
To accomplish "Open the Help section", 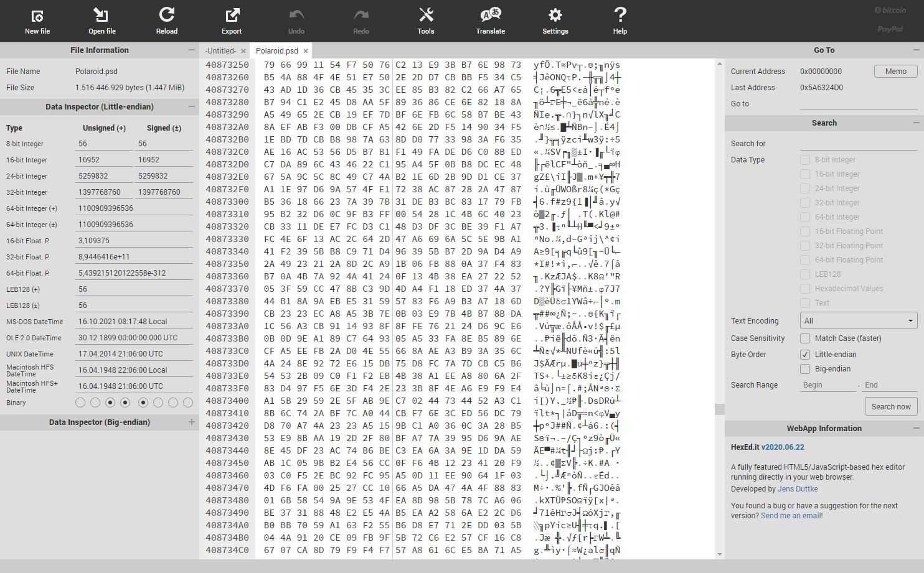I will tap(620, 21).
